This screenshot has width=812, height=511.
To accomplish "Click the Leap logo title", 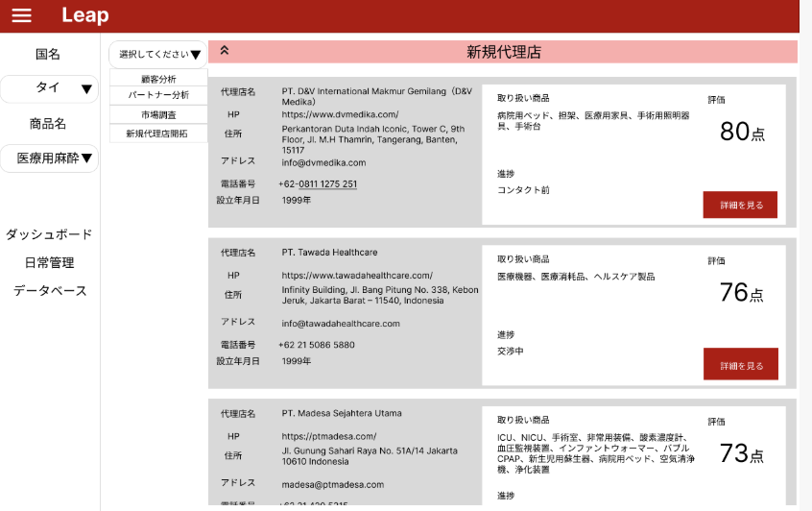I will pos(84,15).
